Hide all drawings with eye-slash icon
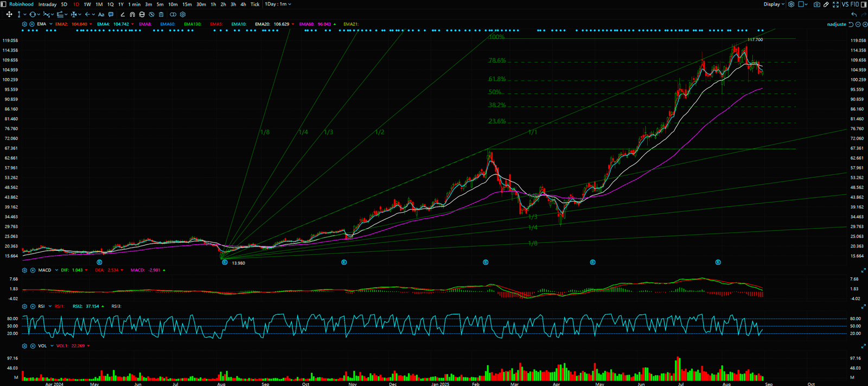Image resolution: width=868 pixels, height=386 pixels. pyautogui.click(x=151, y=15)
